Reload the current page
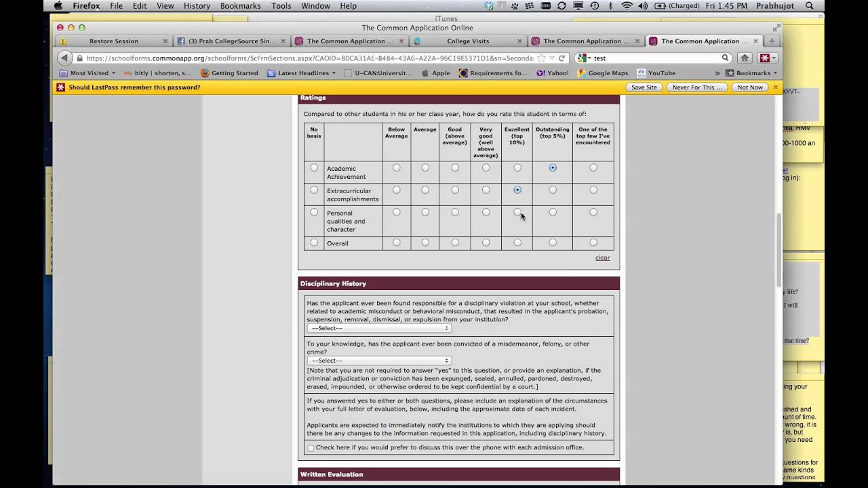868x488 pixels. (x=561, y=58)
